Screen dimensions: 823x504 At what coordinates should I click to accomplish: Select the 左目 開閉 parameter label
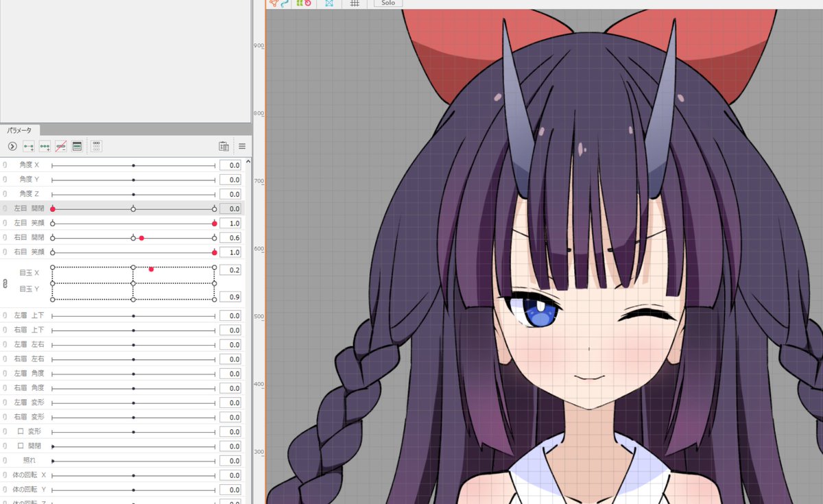point(29,208)
